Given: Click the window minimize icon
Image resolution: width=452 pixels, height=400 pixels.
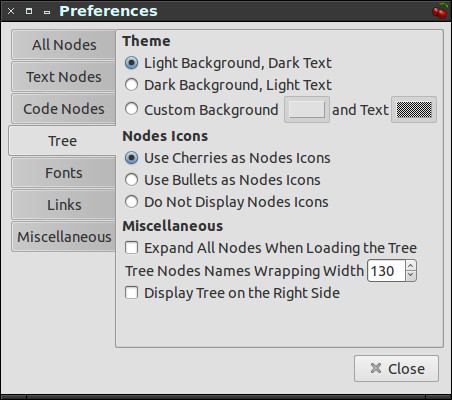Looking at the screenshot, I should point(47,12).
